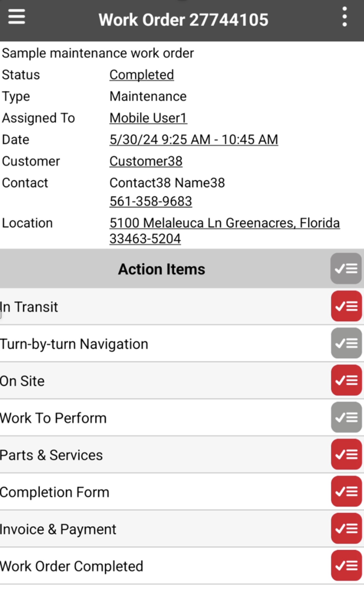This screenshot has height=600, width=364.
Task: Change the Completed status link
Action: point(142,75)
